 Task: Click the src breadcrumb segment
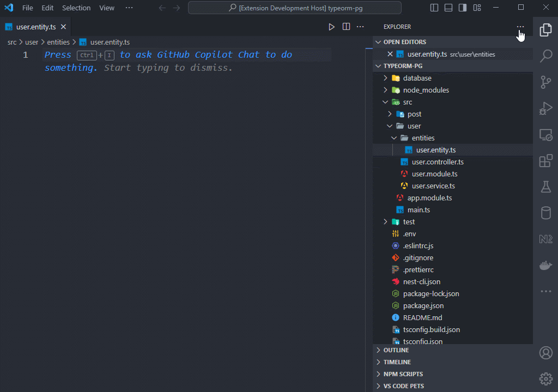click(12, 42)
